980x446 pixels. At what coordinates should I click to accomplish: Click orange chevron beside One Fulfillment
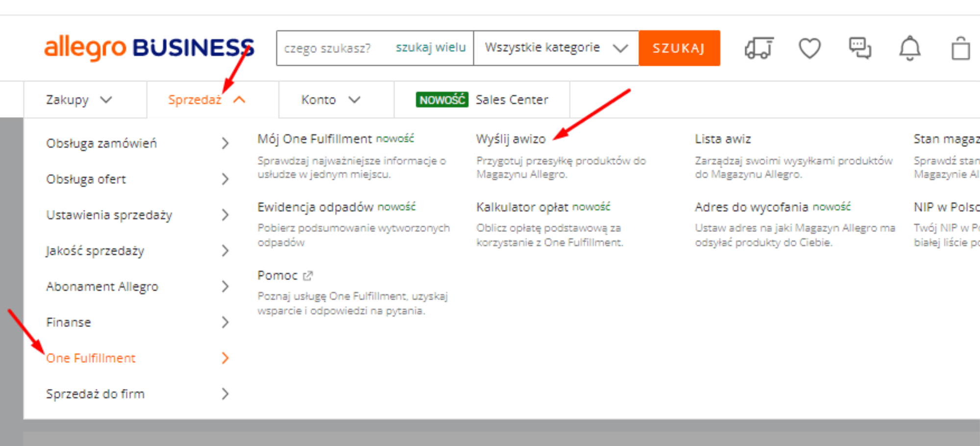(225, 358)
